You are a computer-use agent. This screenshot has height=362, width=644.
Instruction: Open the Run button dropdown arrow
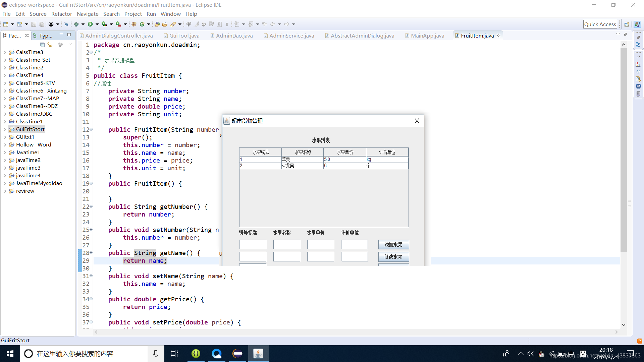click(97, 24)
